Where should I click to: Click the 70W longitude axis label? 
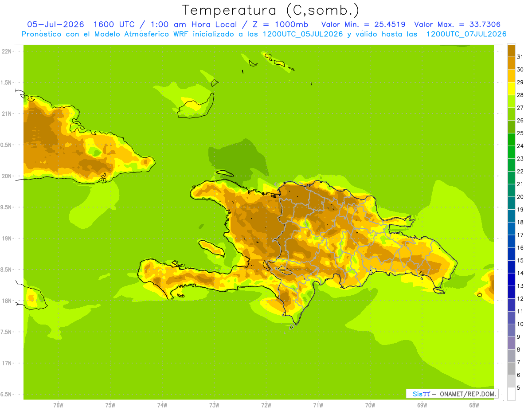pyautogui.click(x=370, y=405)
